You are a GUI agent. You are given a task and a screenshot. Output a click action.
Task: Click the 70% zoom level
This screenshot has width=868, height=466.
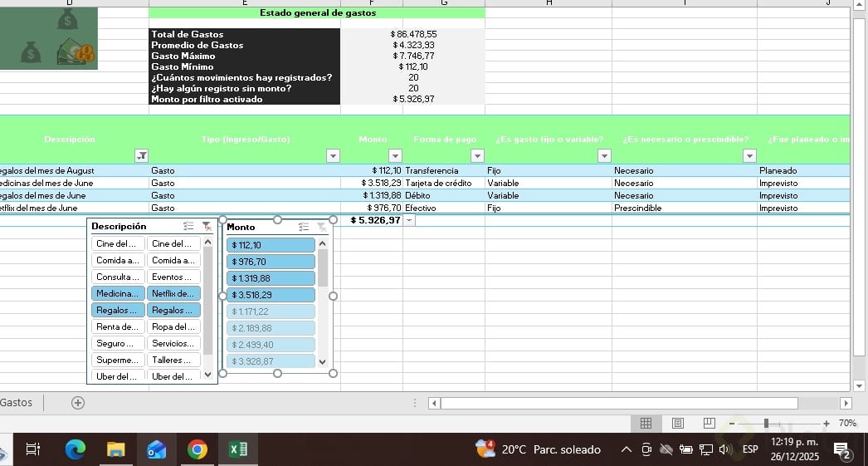[x=847, y=424]
